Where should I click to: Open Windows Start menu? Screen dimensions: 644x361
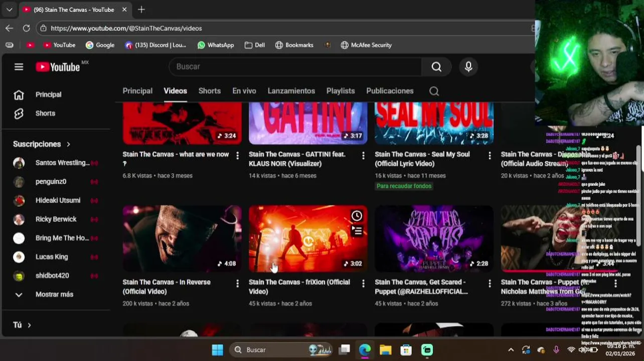pyautogui.click(x=217, y=349)
